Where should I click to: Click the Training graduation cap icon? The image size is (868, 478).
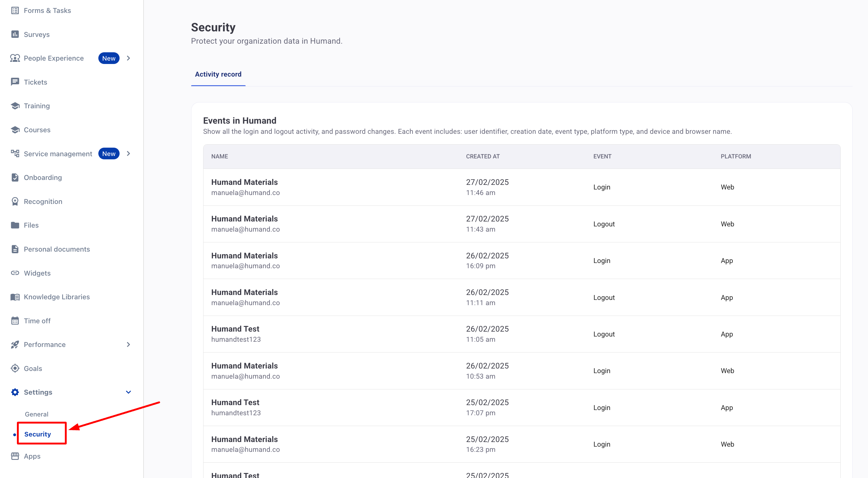(x=15, y=106)
